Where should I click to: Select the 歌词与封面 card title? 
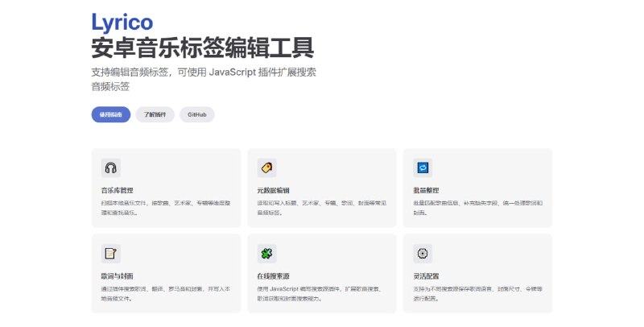click(x=117, y=276)
